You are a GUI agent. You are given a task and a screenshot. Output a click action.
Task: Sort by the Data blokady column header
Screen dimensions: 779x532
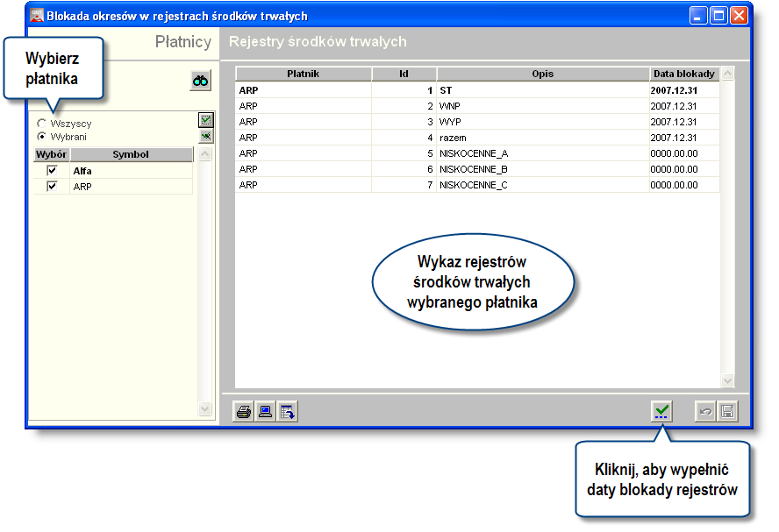(684, 74)
